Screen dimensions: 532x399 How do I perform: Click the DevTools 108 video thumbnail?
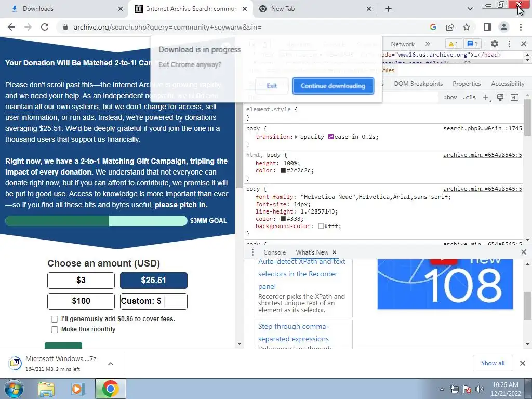point(445,284)
